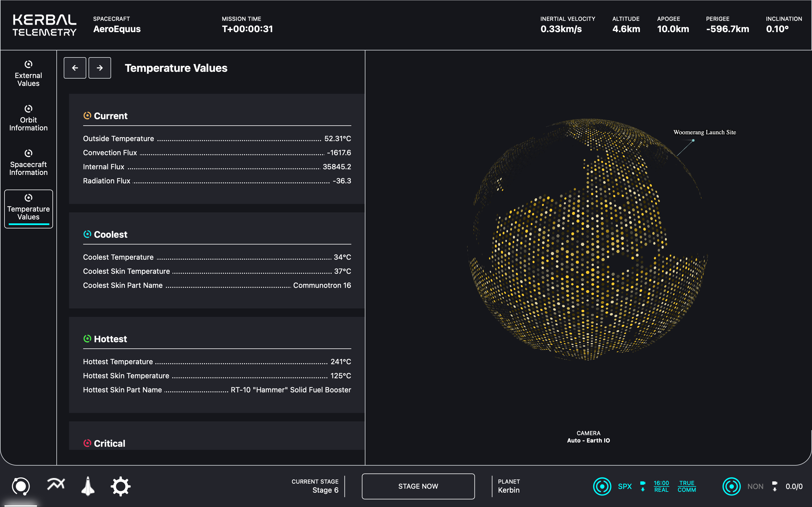Click the camera download icon next to SPX
Screen dimensions: 812x507
click(x=643, y=486)
